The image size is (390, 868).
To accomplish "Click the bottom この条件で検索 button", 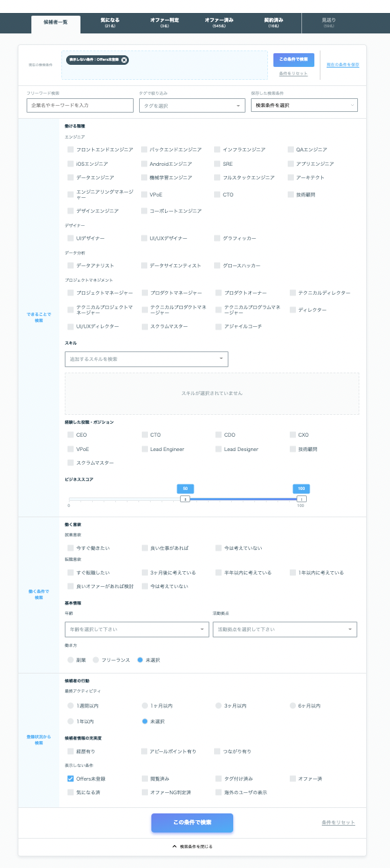I will tap(192, 823).
